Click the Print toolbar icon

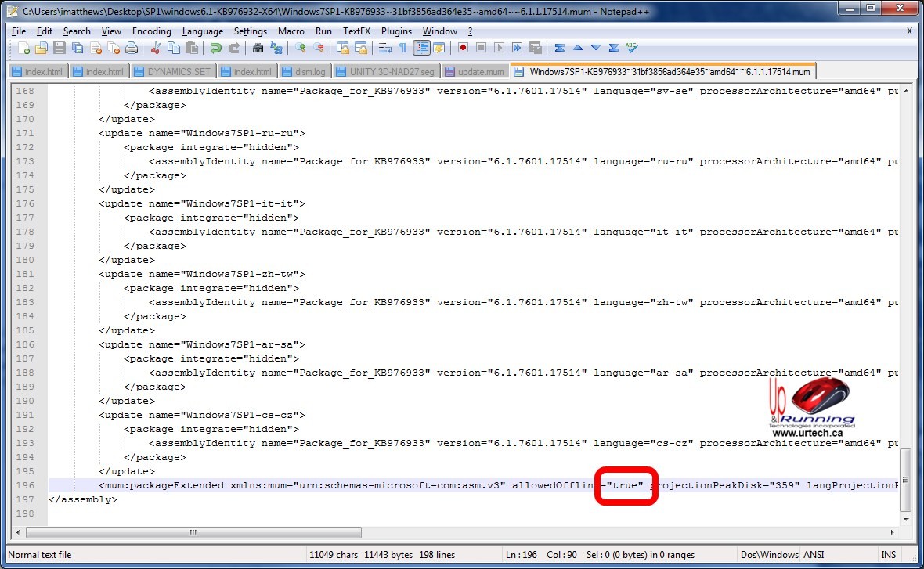point(132,48)
